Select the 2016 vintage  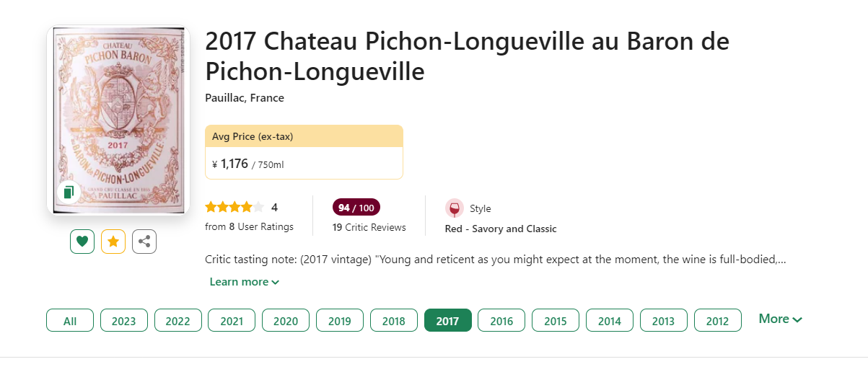click(501, 321)
